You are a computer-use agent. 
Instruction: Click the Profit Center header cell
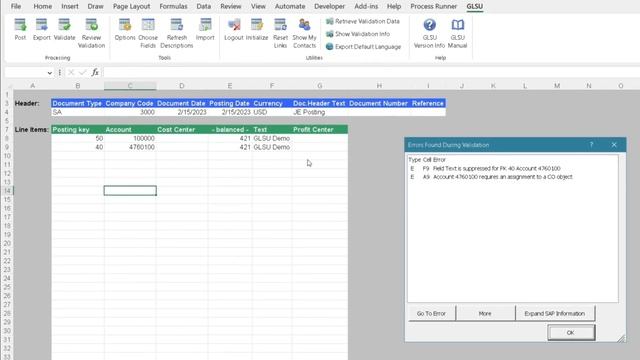point(320,129)
